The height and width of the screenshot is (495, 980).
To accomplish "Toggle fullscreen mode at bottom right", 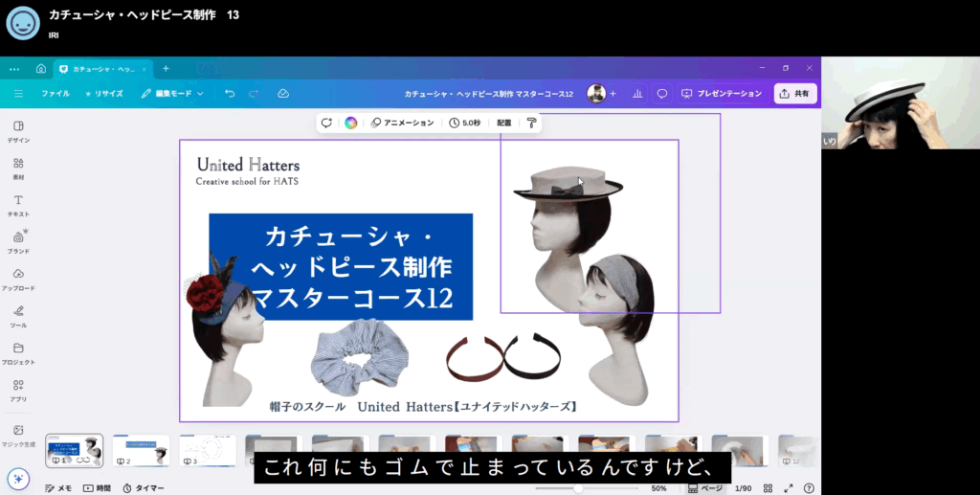I will coord(788,488).
